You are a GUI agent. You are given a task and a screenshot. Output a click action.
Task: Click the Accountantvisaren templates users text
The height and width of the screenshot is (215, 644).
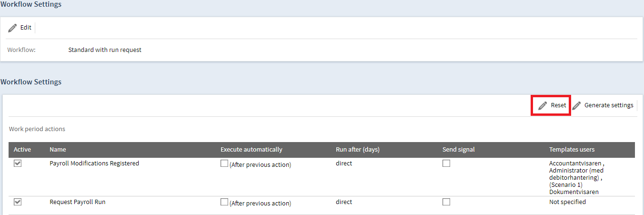[575, 164]
